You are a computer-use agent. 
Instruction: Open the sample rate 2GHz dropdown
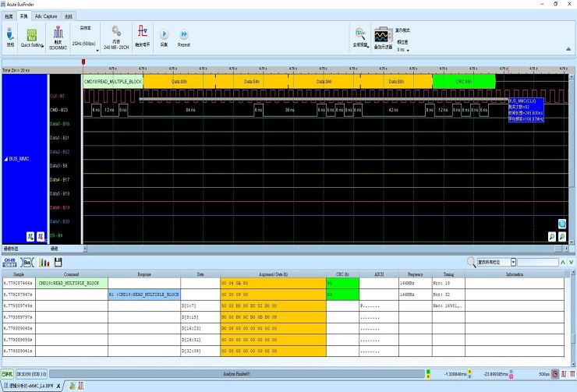pos(85,44)
